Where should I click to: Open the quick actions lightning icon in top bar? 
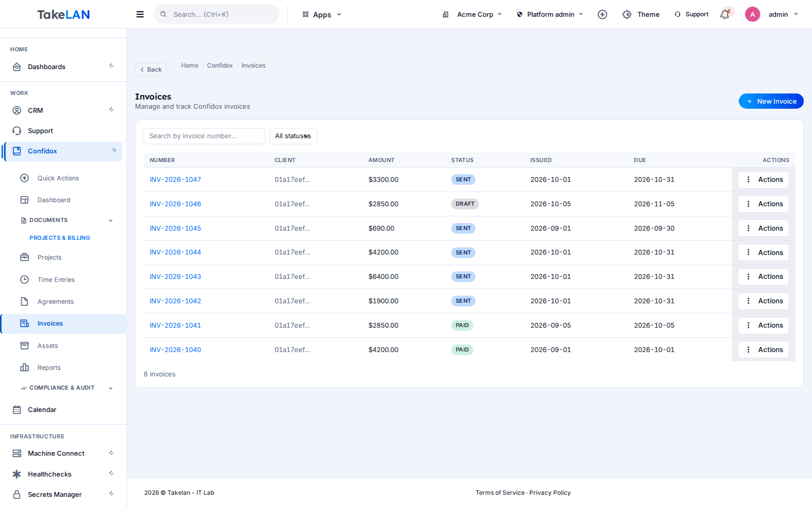602,14
